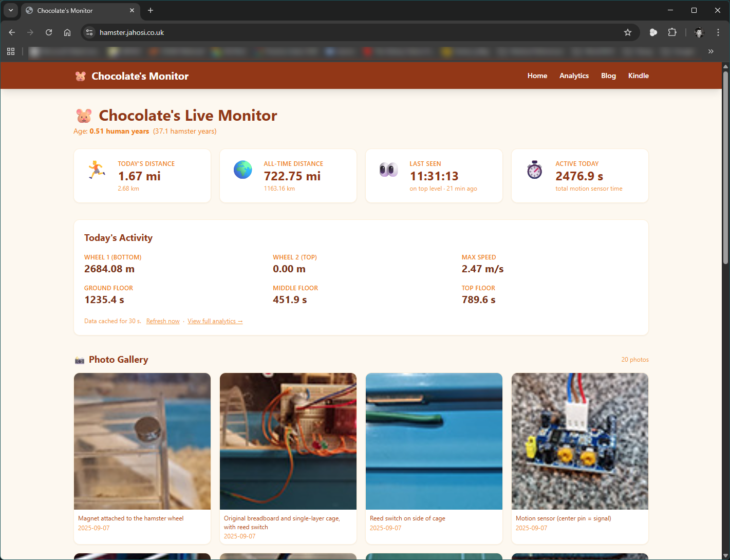Click the page vertical scrollbar thumb
This screenshot has width=730, height=560.
tap(726, 167)
